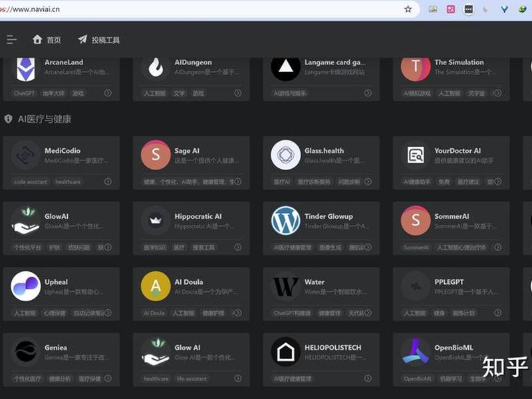Click the healthcare tag on MediCodio card
Image resolution: width=532 pixels, height=399 pixels.
pos(68,182)
